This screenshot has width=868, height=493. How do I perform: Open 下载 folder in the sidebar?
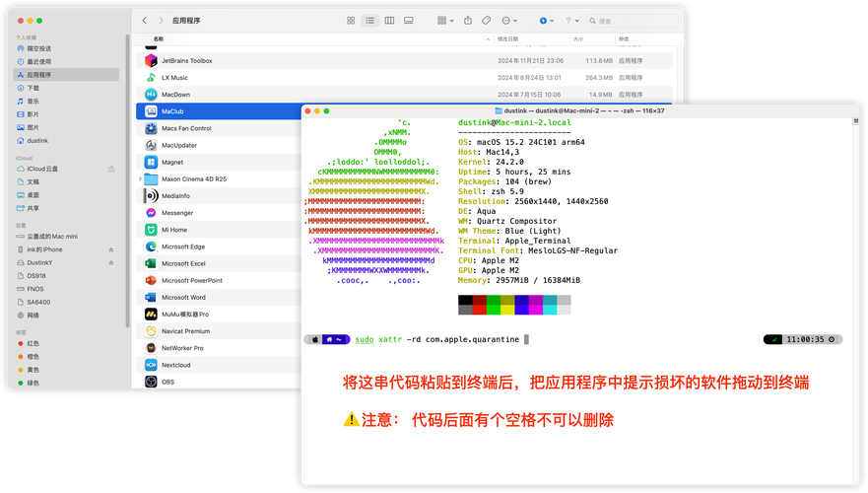tap(33, 88)
